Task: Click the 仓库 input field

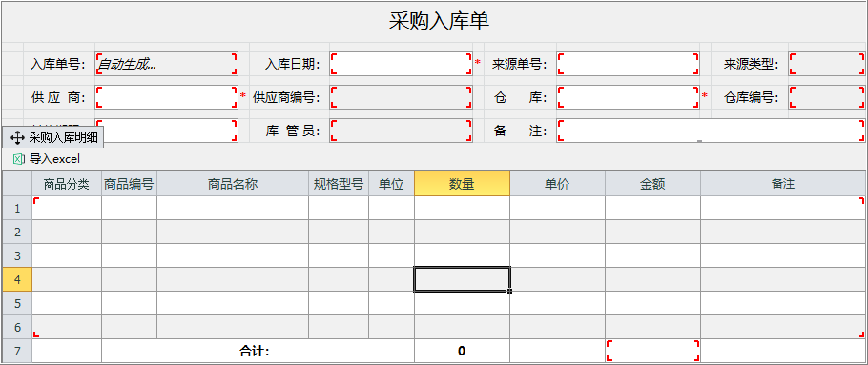Action: pos(629,97)
